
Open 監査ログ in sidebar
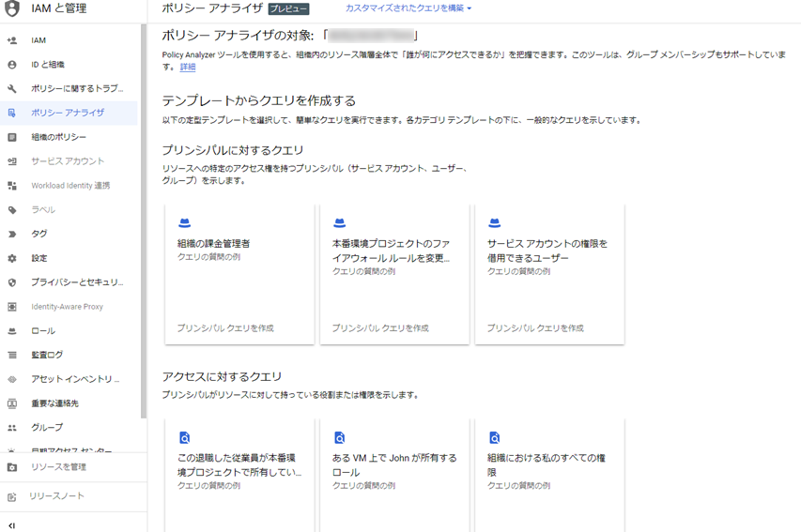(x=69, y=355)
